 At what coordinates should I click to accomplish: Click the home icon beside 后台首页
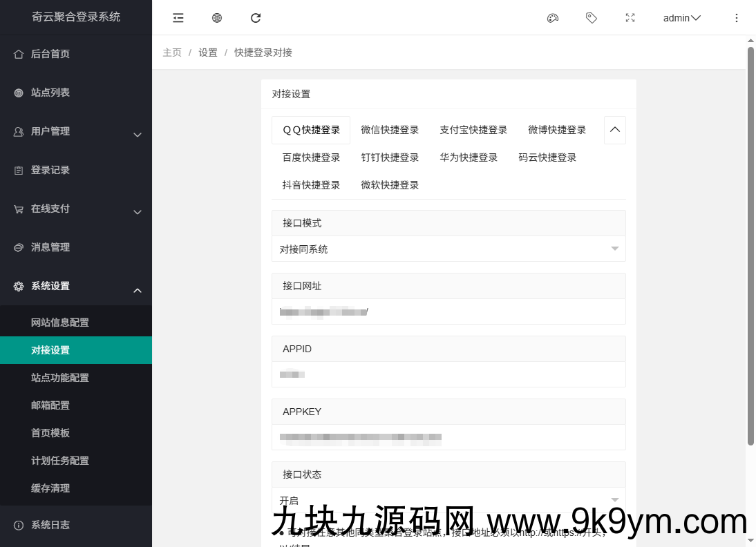pyautogui.click(x=19, y=54)
